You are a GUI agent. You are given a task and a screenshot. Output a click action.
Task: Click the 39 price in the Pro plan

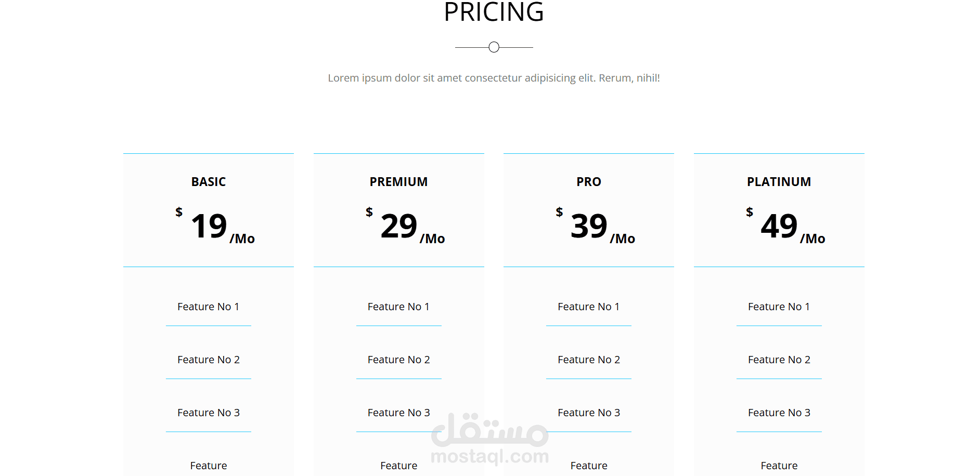coord(589,226)
